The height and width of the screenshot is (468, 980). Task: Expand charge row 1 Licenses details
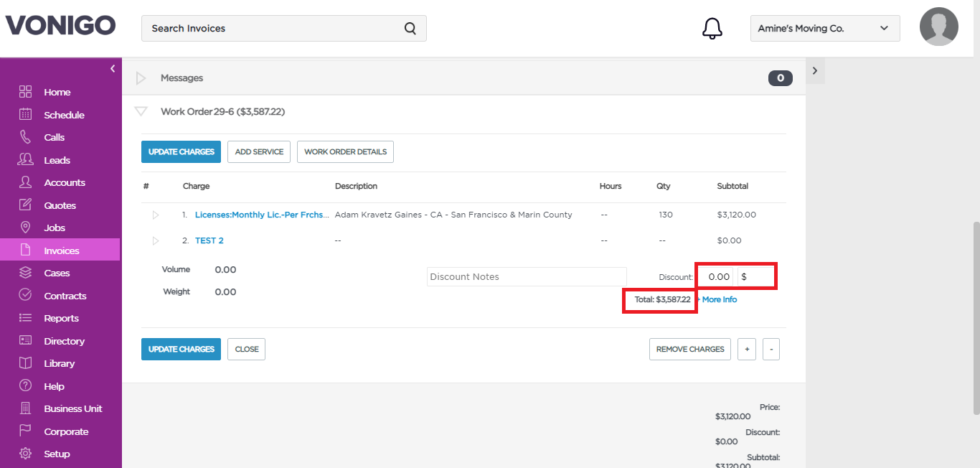(x=156, y=215)
